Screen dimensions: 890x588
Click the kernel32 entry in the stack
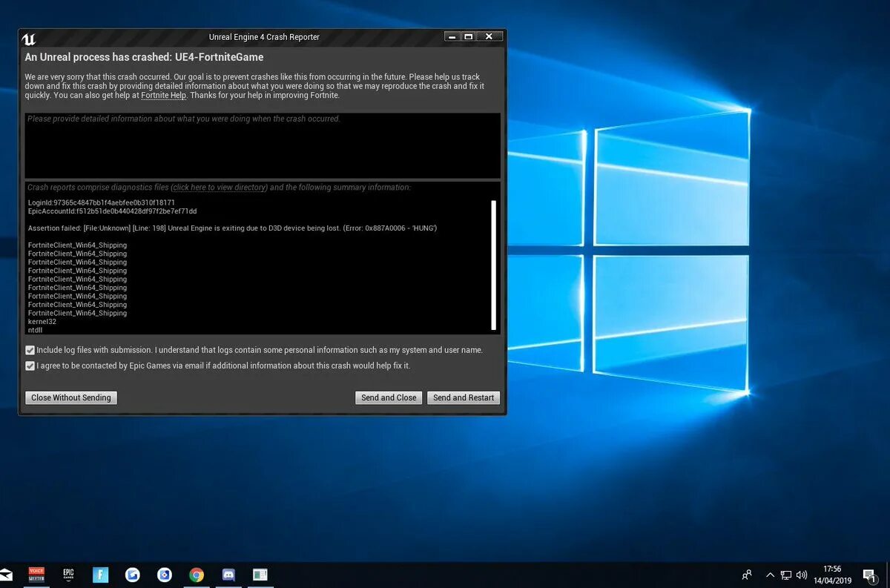coord(42,322)
